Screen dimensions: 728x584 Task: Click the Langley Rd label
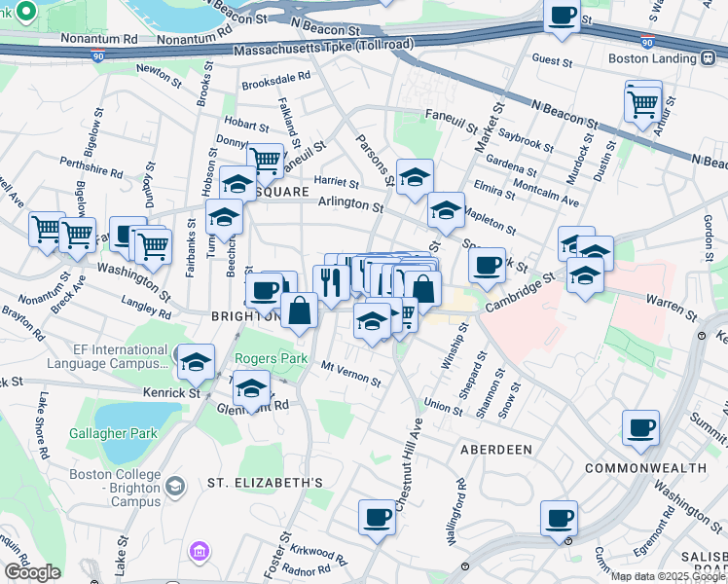[x=146, y=307]
